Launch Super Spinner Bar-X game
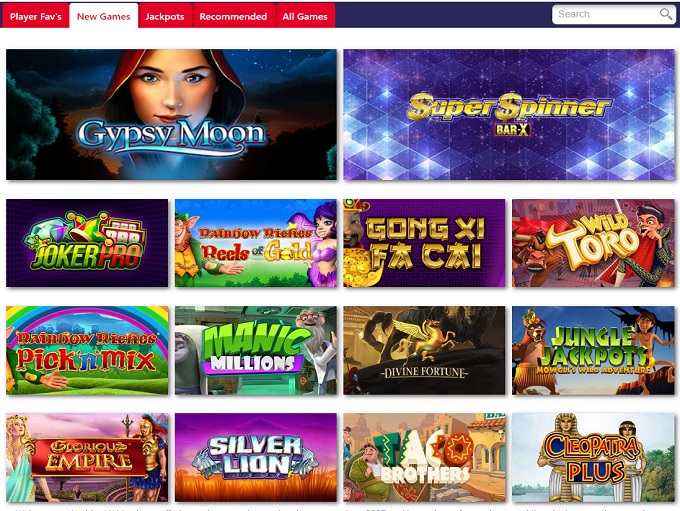 pos(509,115)
